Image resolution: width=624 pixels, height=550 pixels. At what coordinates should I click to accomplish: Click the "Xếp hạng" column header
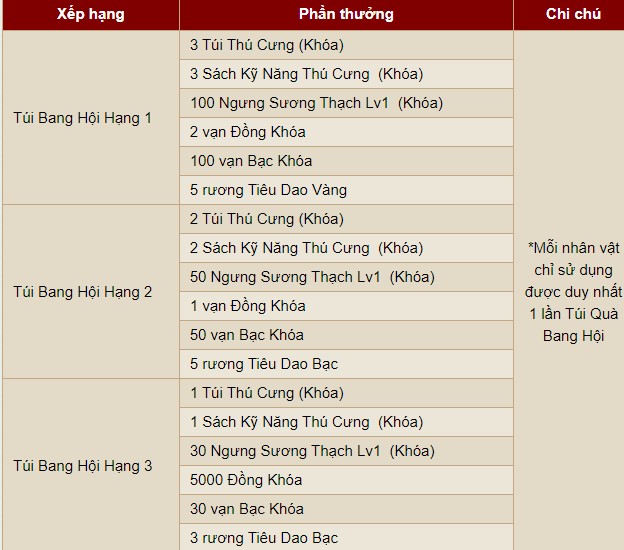pyautogui.click(x=90, y=14)
